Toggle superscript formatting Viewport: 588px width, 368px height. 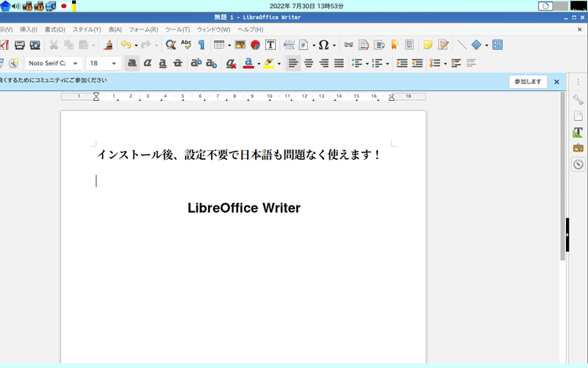(x=196, y=63)
